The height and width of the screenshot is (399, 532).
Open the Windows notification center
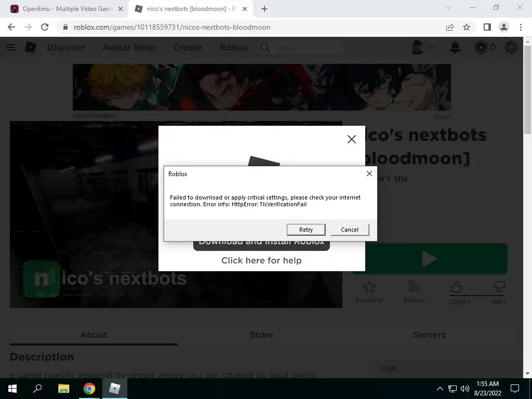pos(515,389)
